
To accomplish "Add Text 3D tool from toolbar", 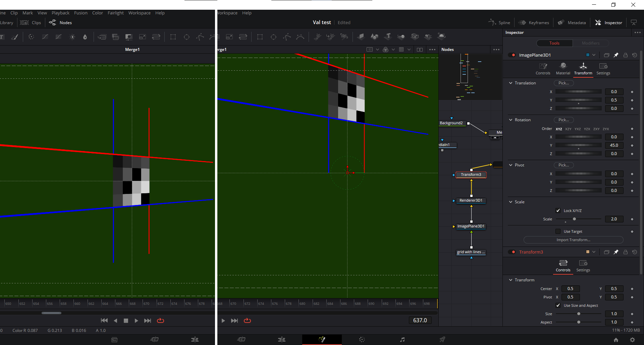I will pos(388,36).
